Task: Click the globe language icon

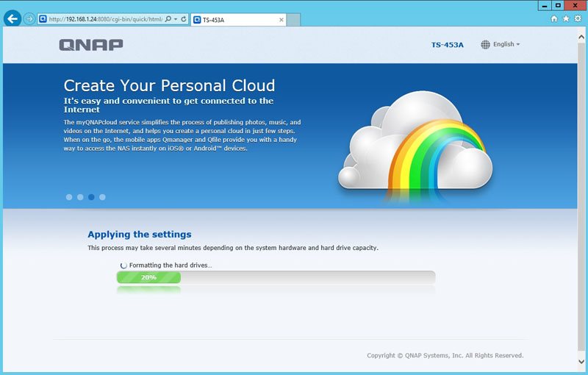Action: click(x=485, y=45)
